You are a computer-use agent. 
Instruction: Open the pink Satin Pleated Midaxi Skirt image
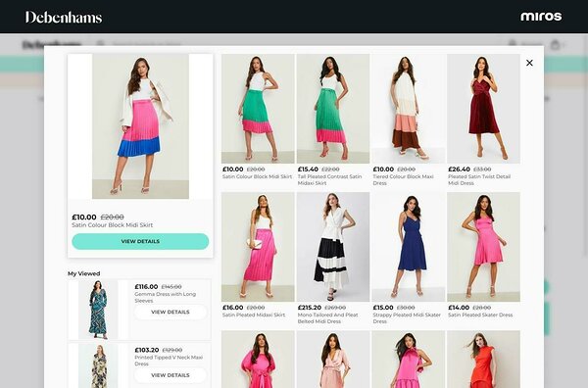tap(258, 247)
